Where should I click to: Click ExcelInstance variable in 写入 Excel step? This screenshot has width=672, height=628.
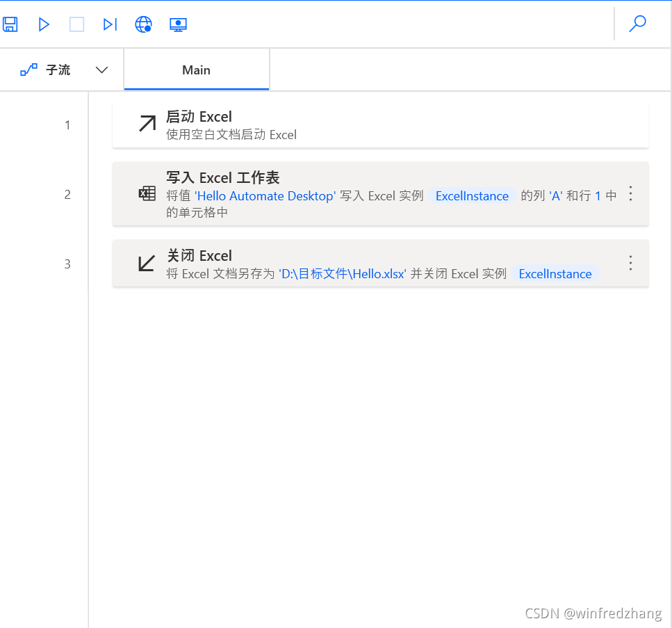tap(472, 196)
